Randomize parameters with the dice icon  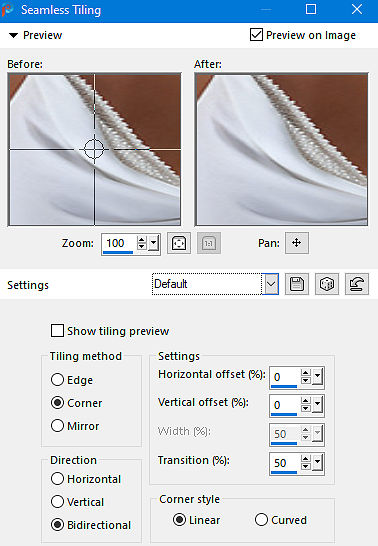pyautogui.click(x=327, y=284)
